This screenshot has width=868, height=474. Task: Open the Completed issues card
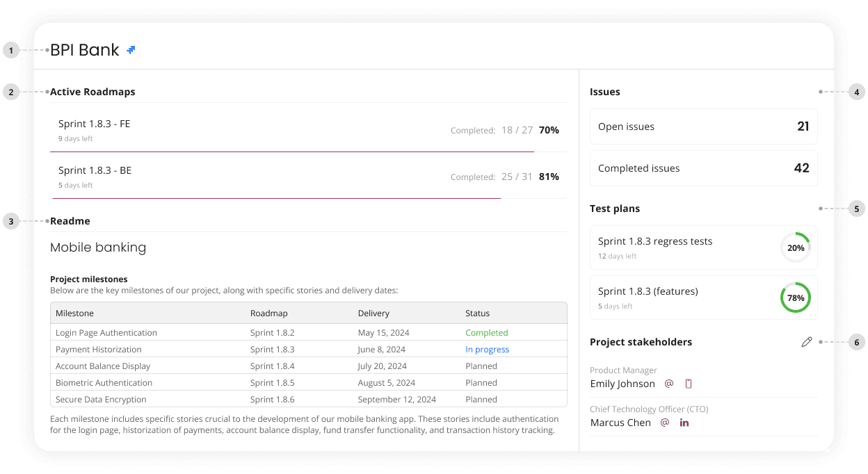[x=703, y=168]
